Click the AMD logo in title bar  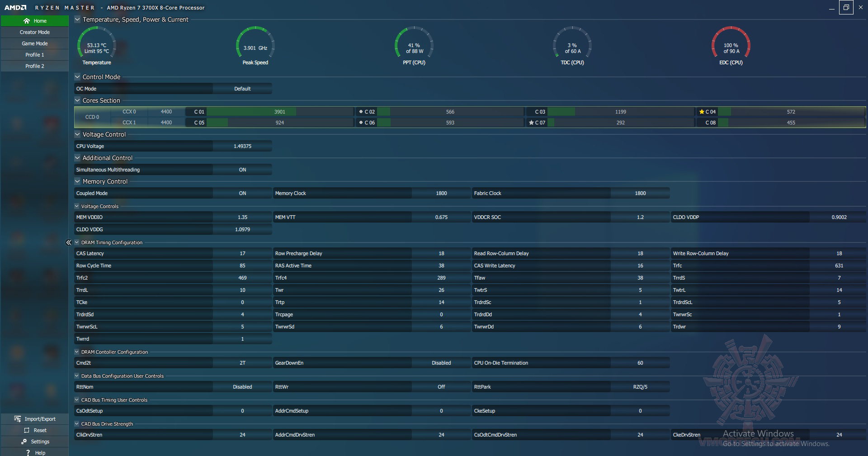15,8
